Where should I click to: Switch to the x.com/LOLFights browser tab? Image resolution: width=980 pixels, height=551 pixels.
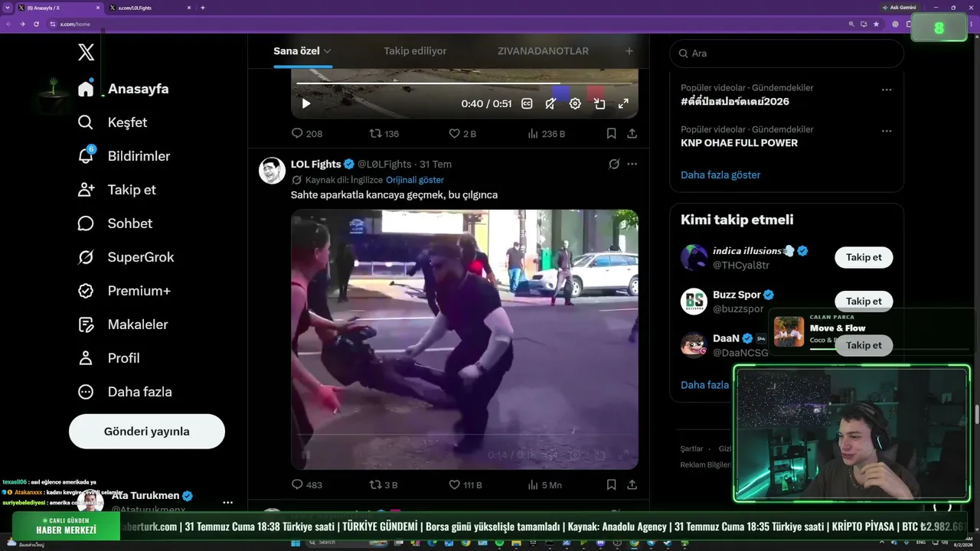[151, 8]
